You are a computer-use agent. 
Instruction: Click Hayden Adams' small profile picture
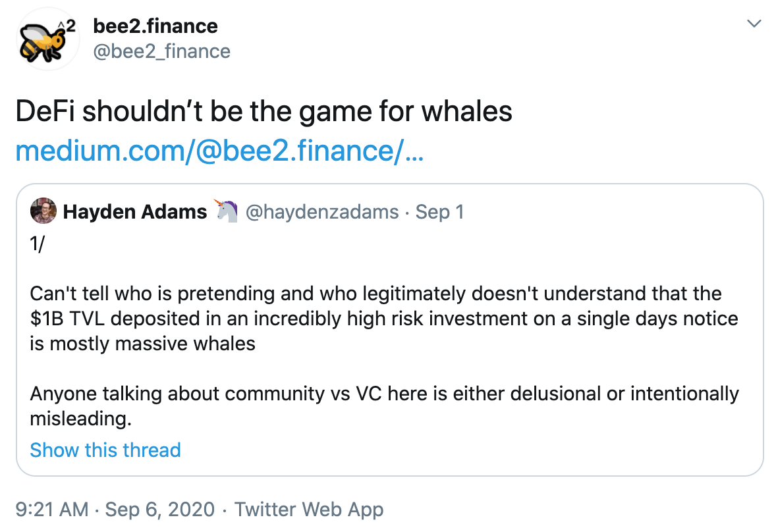pyautogui.click(x=43, y=211)
